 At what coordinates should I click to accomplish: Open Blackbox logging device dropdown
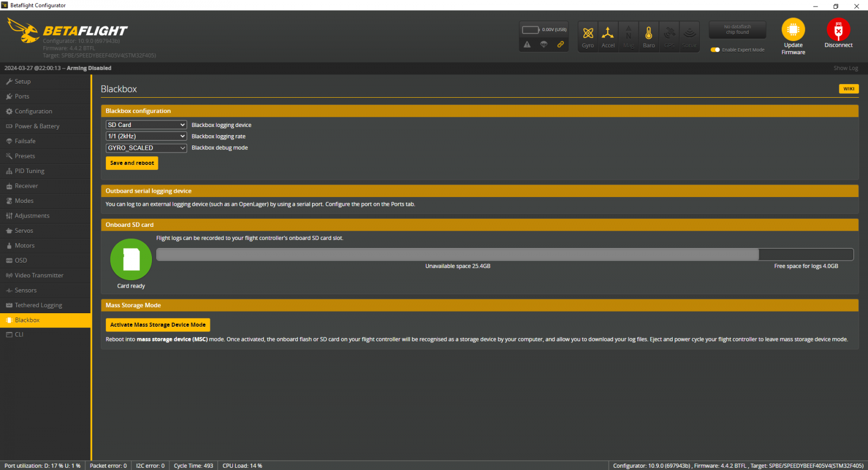click(146, 125)
